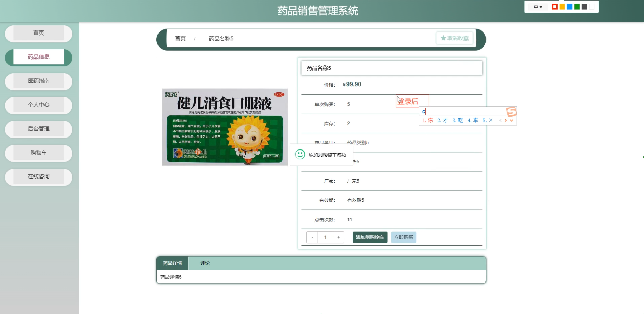Go to 个人中心 in the sidebar
Image resolution: width=644 pixels, height=314 pixels.
pyautogui.click(x=39, y=105)
